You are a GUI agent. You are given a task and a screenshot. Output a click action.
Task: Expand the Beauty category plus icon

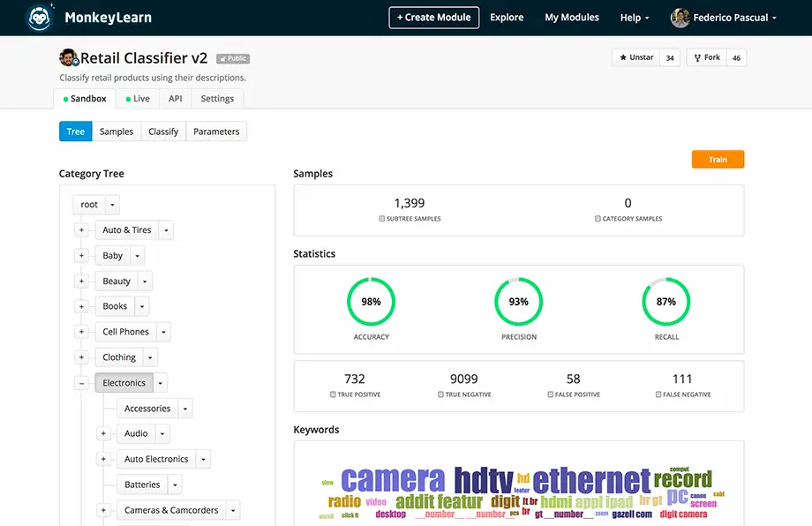pos(81,282)
